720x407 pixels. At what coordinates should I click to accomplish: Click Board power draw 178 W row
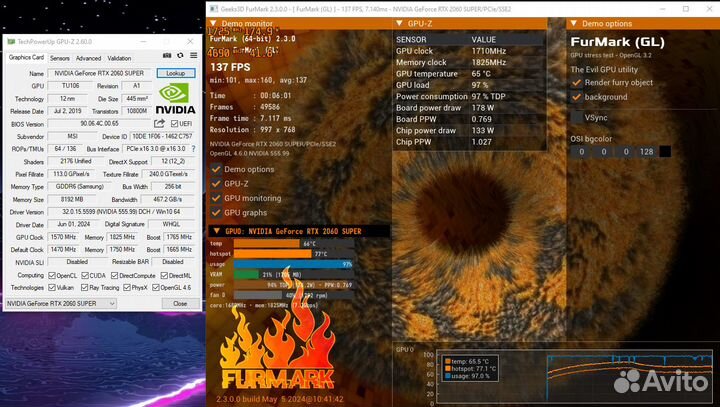pyautogui.click(x=470, y=107)
